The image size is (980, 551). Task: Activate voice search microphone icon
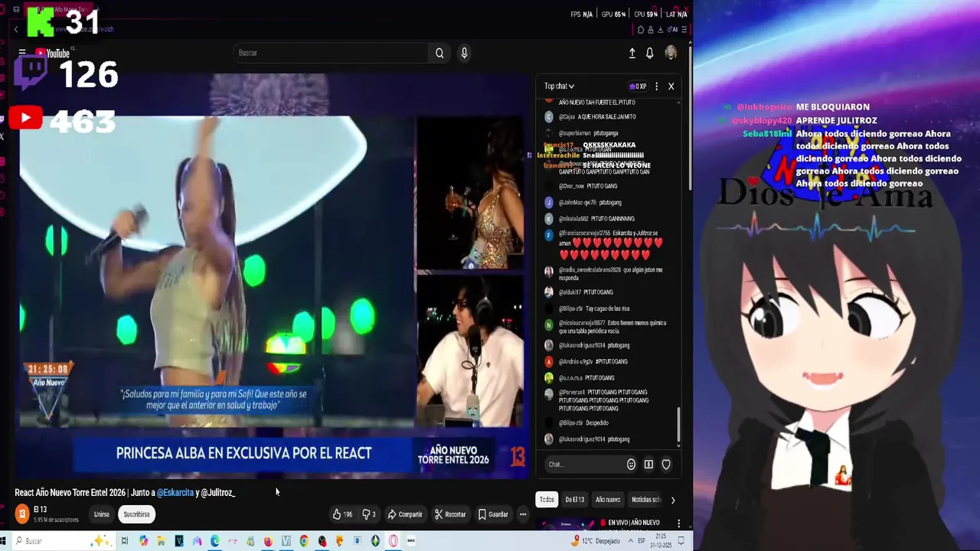(x=464, y=53)
